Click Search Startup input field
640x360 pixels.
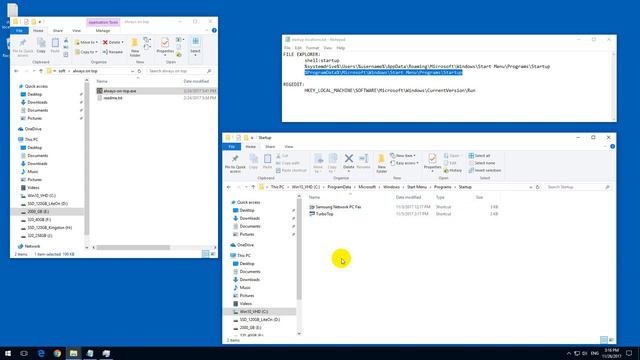578,187
